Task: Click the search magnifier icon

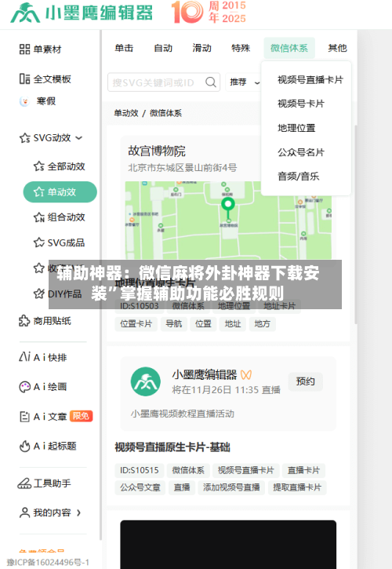Action: coord(211,82)
